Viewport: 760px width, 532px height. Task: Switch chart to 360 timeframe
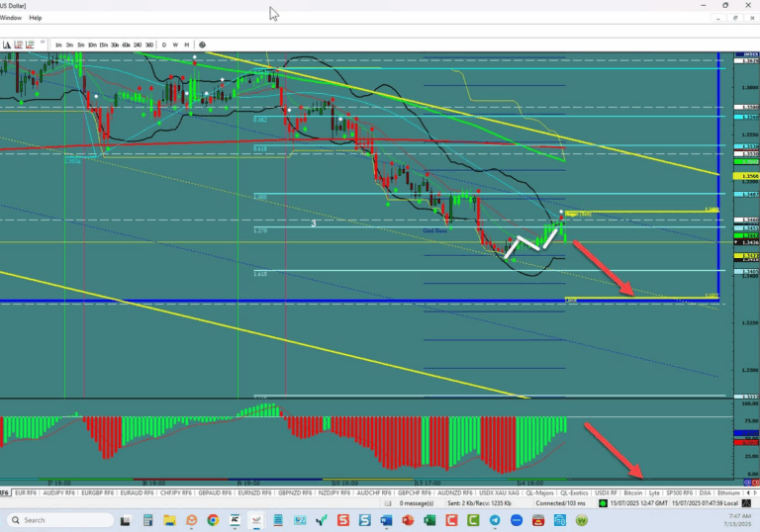coord(149,45)
